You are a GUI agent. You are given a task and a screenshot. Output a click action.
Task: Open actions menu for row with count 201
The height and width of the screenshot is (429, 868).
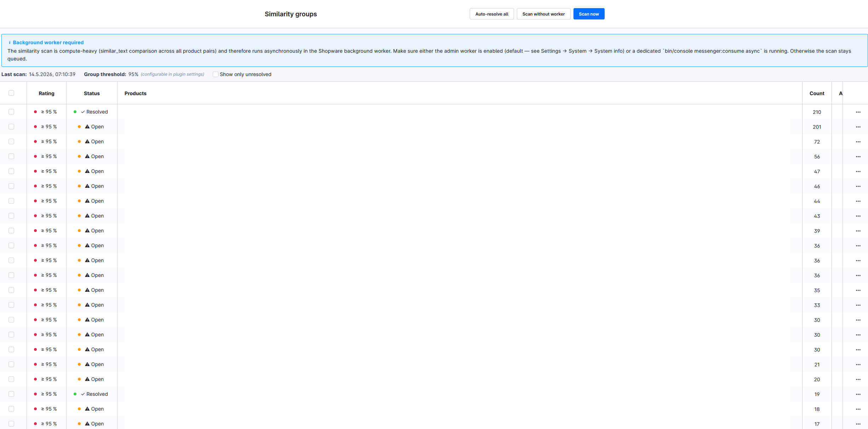coord(858,127)
